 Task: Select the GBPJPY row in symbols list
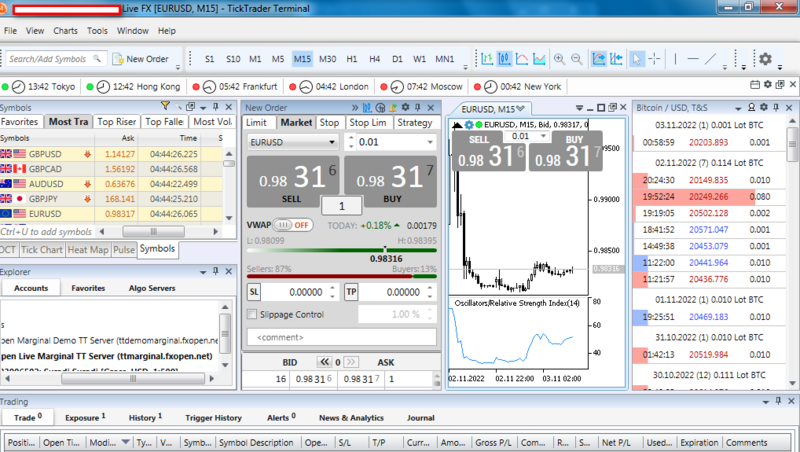pos(111,199)
